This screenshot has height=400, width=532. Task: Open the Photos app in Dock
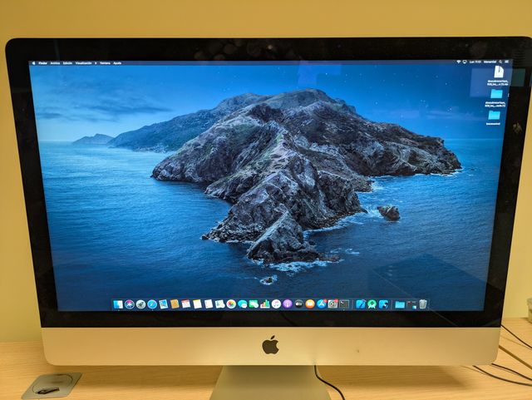tap(231, 304)
